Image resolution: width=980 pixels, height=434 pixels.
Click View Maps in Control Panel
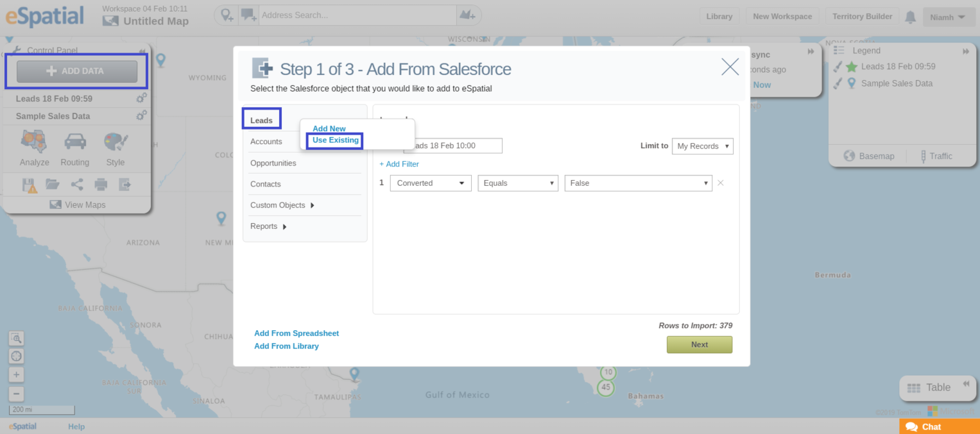point(77,204)
